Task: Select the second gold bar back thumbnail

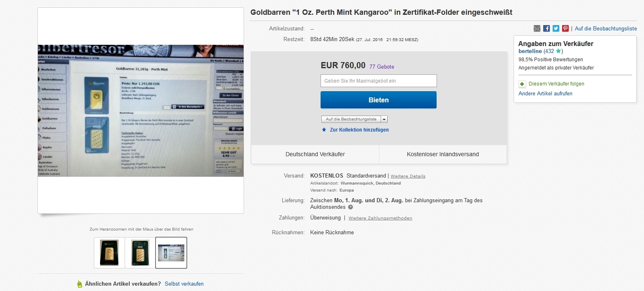Action: 140,253
